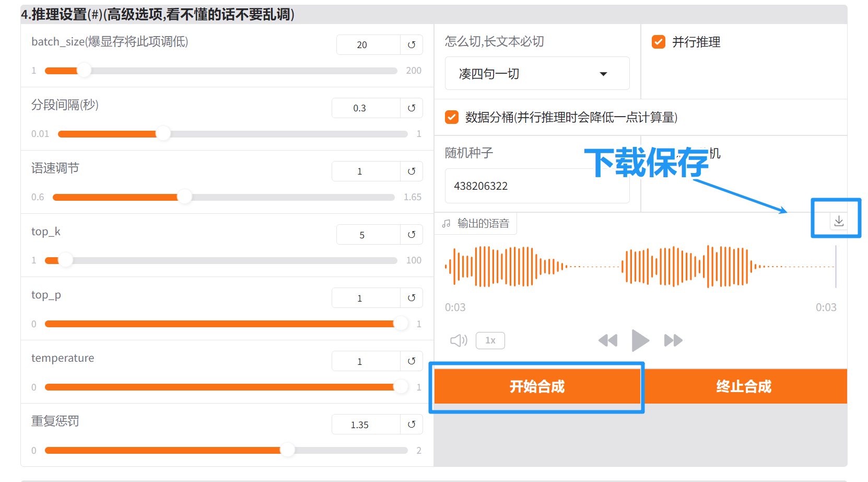Reset top_k to default
The height and width of the screenshot is (482, 868).
pos(412,234)
